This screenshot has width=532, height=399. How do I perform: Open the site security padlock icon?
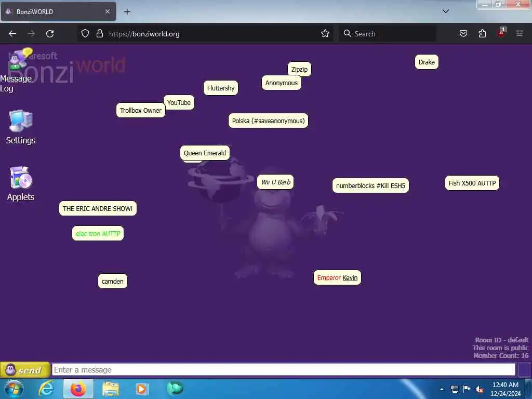[x=99, y=34]
